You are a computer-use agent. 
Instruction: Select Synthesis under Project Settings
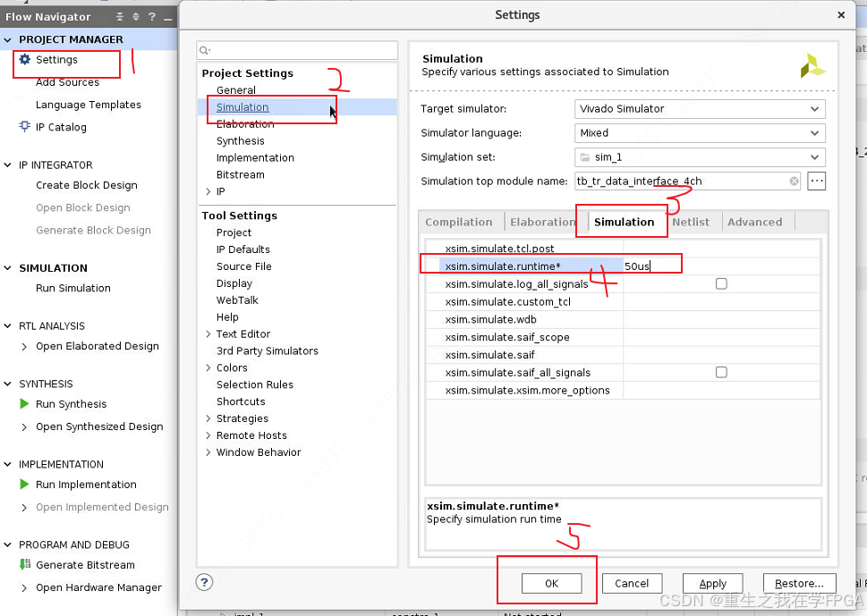pos(241,141)
